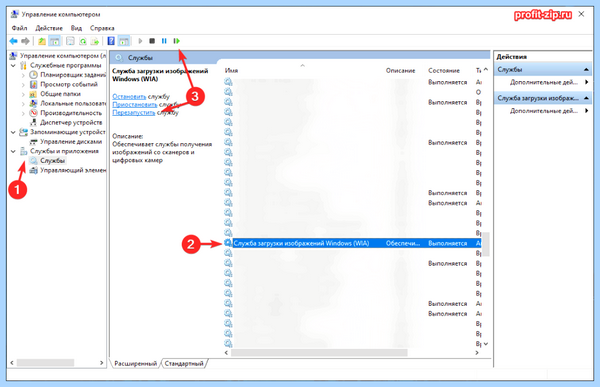This screenshot has width=600, height=387.
Task: Open Дополнительные действия under Служба загрузки section
Action: tap(544, 111)
